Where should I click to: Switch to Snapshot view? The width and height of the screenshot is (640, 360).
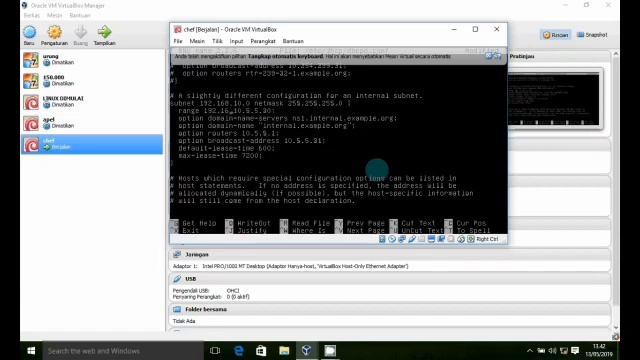click(592, 35)
